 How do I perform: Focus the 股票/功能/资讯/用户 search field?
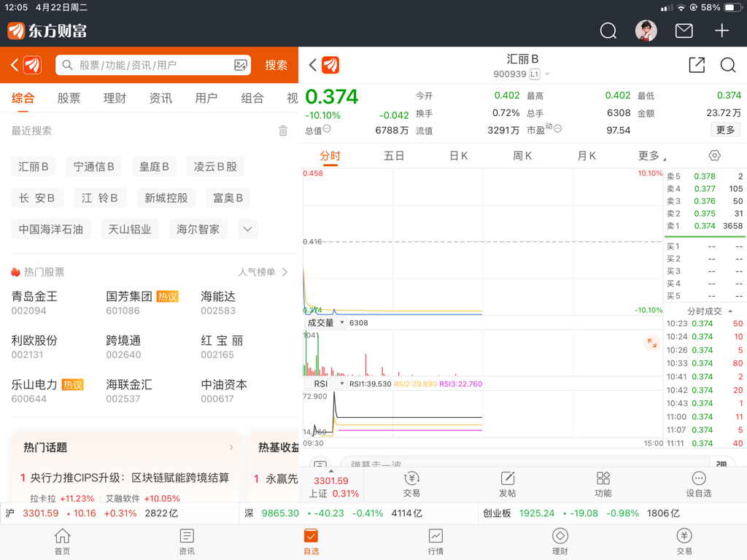point(153,65)
